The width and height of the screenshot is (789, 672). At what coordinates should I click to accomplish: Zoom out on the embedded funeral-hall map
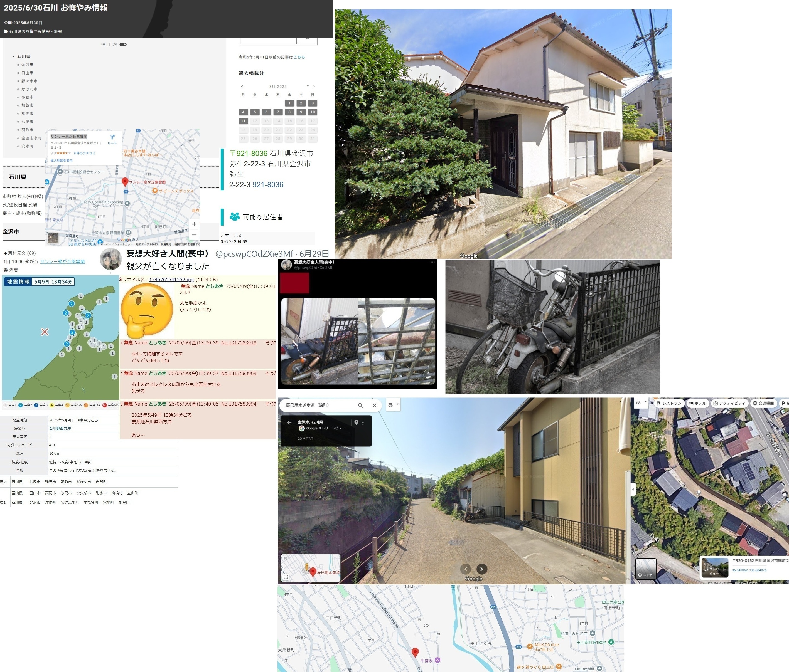[x=194, y=235]
